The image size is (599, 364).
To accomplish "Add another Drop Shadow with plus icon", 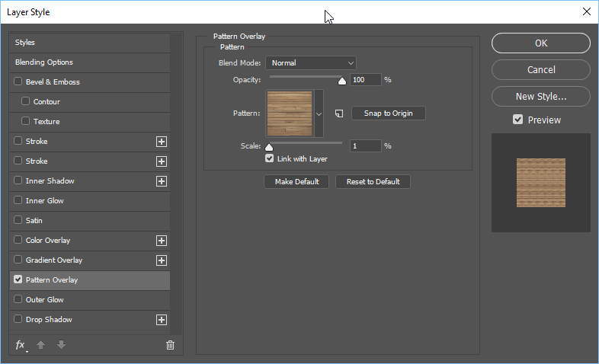I will [x=161, y=320].
